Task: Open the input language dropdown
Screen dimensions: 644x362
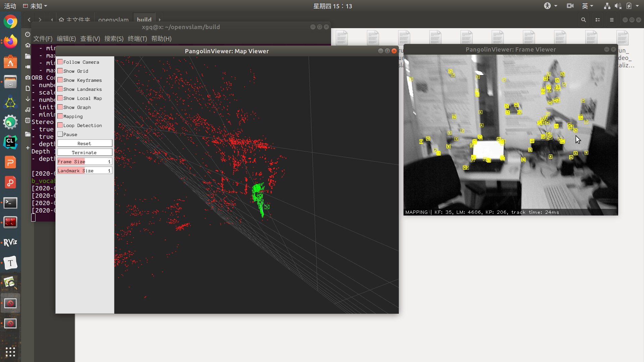Action: [x=587, y=6]
